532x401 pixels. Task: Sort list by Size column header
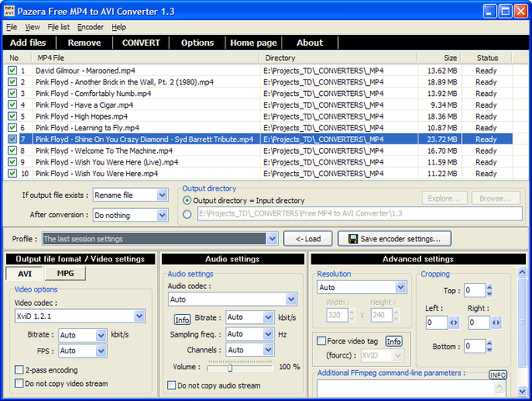coord(439,58)
